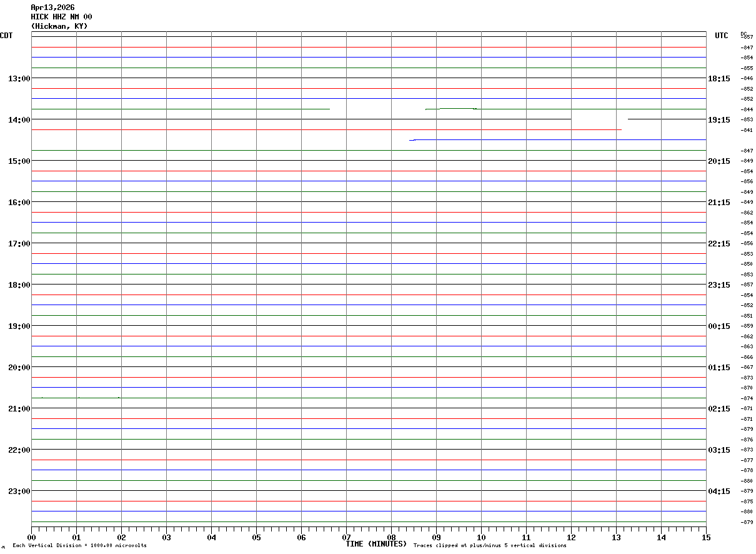This screenshot has height=554, width=756.
Task: Select the 22:00 CDT time label
Action: click(x=19, y=450)
